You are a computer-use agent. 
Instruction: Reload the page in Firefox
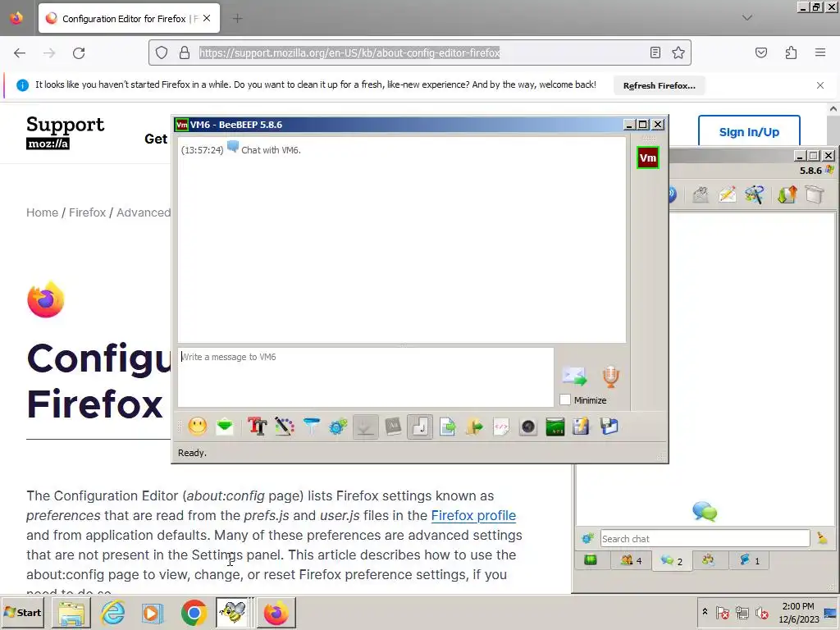pyautogui.click(x=79, y=52)
